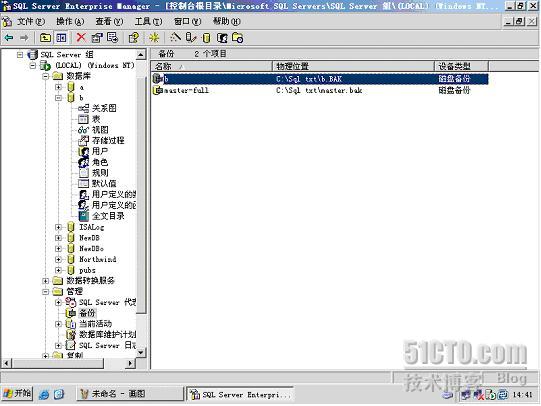Image resolution: width=541 pixels, height=406 pixels.
Task: Select the NewDB database in tree
Action: pos(89,238)
